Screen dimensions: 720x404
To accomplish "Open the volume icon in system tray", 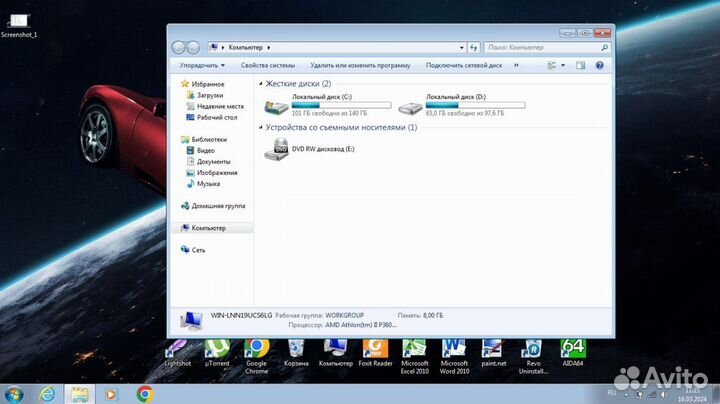I will pos(664,394).
